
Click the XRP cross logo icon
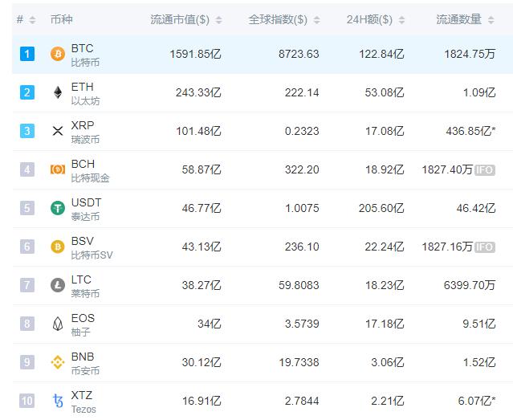tap(58, 131)
